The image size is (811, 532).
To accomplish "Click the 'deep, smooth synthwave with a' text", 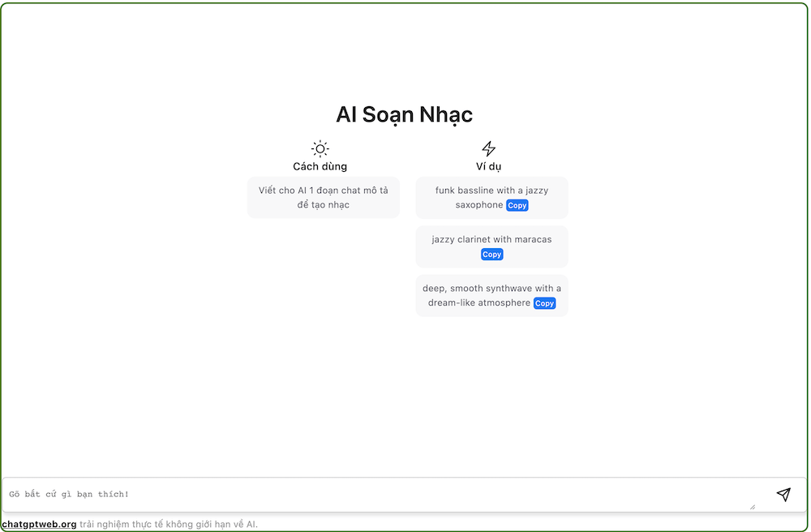I will [491, 288].
